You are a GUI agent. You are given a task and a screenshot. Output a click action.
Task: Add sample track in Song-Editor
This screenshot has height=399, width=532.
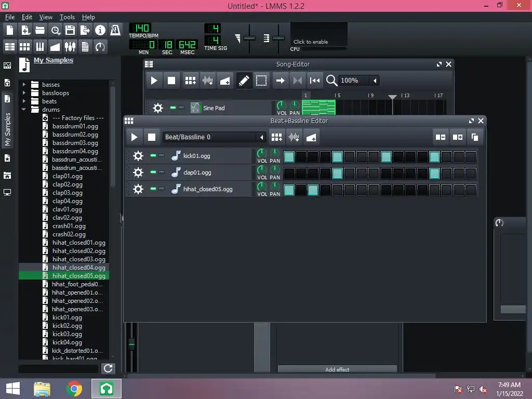click(x=208, y=81)
